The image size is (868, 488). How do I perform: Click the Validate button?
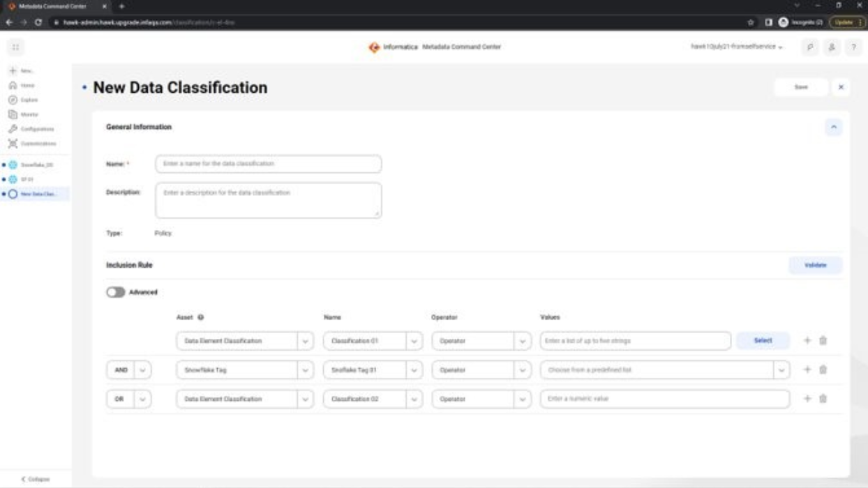click(815, 265)
